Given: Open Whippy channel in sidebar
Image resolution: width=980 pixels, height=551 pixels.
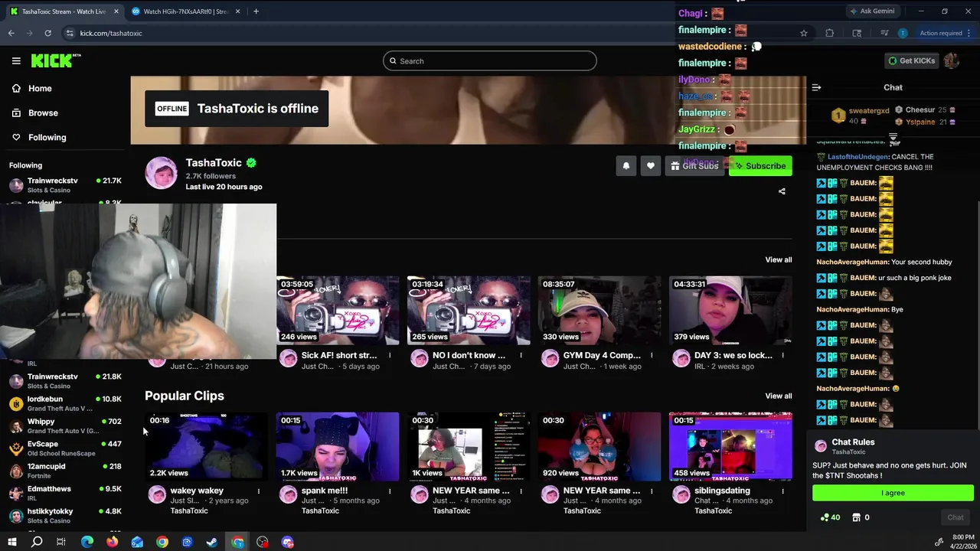Looking at the screenshot, I should [x=65, y=425].
